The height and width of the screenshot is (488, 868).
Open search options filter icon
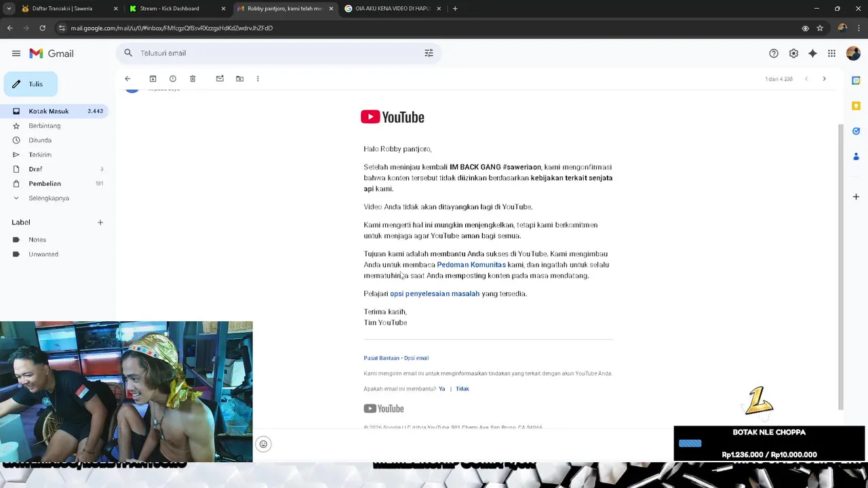[429, 53]
